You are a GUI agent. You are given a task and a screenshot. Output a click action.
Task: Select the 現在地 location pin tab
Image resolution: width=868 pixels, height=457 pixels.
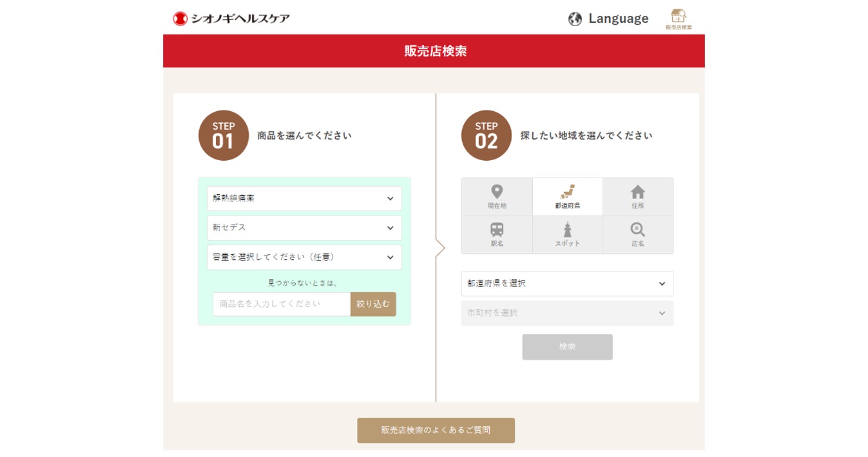(497, 196)
